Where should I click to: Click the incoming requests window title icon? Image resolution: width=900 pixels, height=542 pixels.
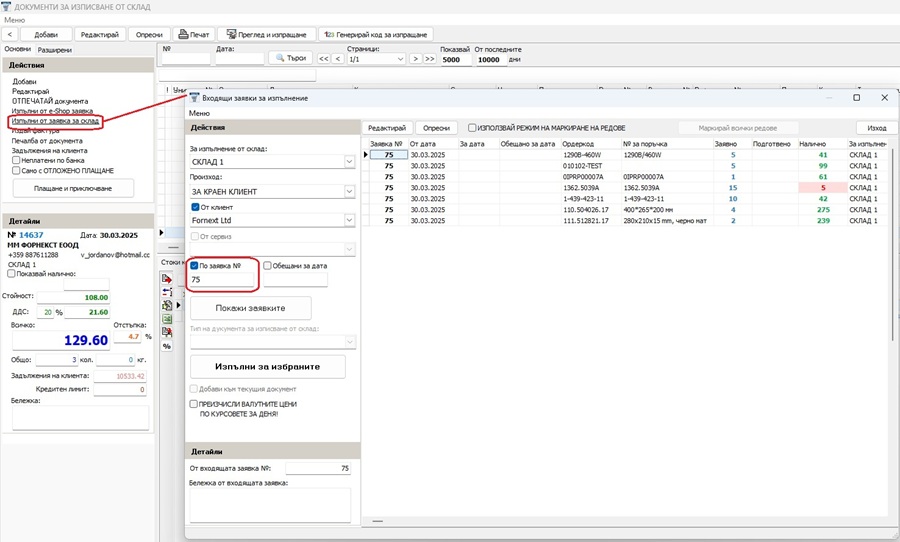click(194, 98)
